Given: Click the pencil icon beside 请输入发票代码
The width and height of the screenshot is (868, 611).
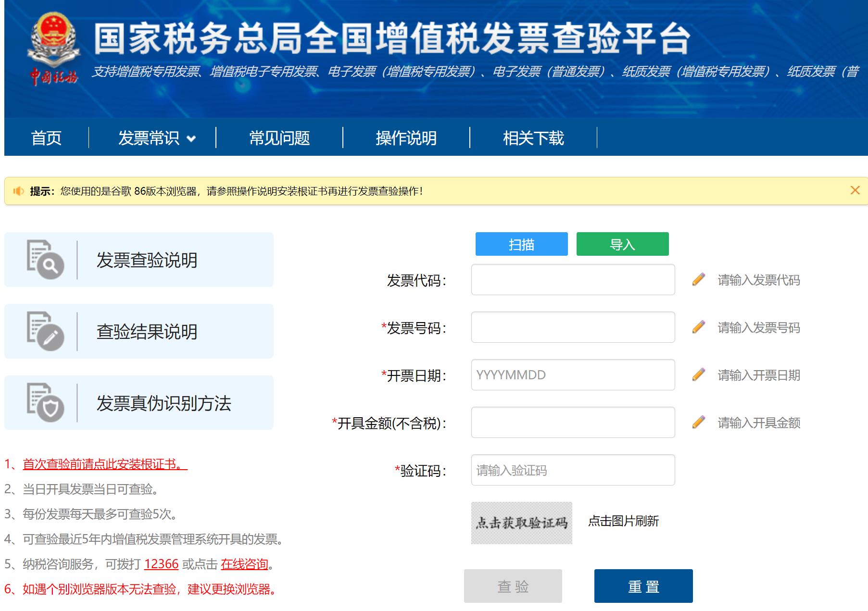Looking at the screenshot, I should 699,280.
